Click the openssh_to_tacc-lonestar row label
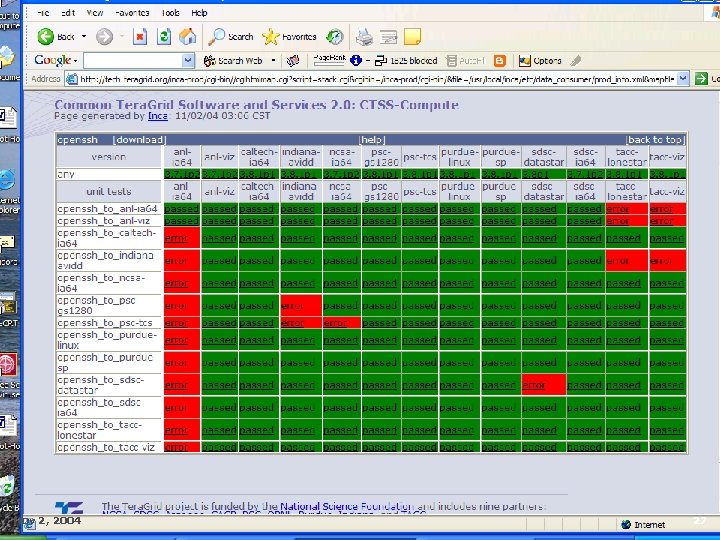 tap(109, 430)
